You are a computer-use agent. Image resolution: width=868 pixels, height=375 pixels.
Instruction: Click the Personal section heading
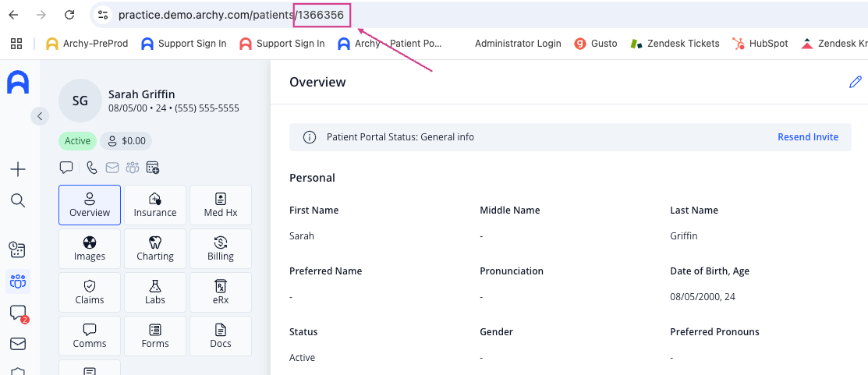(312, 178)
